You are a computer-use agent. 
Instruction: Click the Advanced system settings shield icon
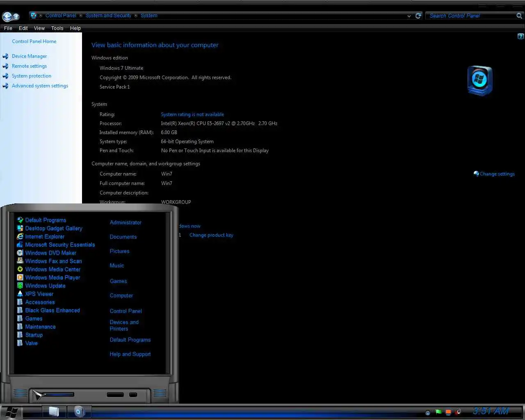tap(5, 86)
